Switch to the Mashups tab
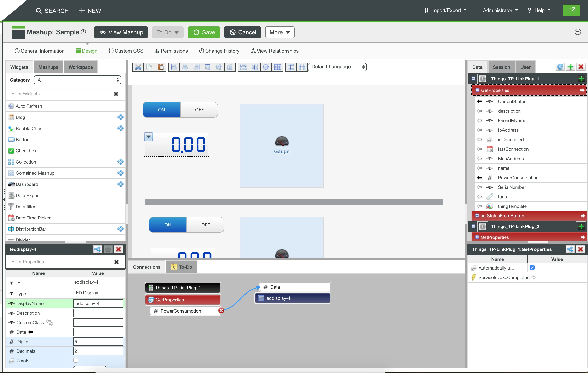Viewport: 588px width, 373px height. (48, 67)
